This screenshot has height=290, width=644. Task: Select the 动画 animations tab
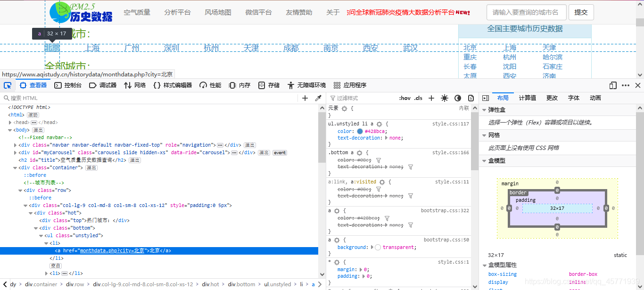pos(595,98)
